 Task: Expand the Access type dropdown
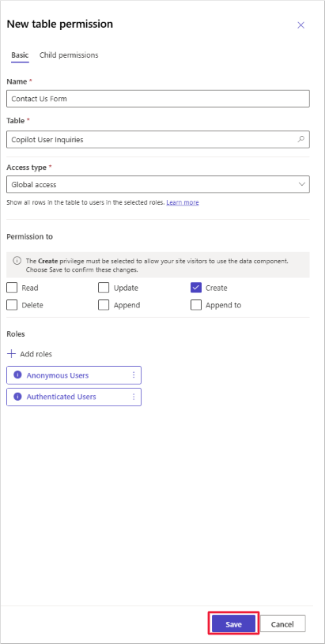coord(158,184)
